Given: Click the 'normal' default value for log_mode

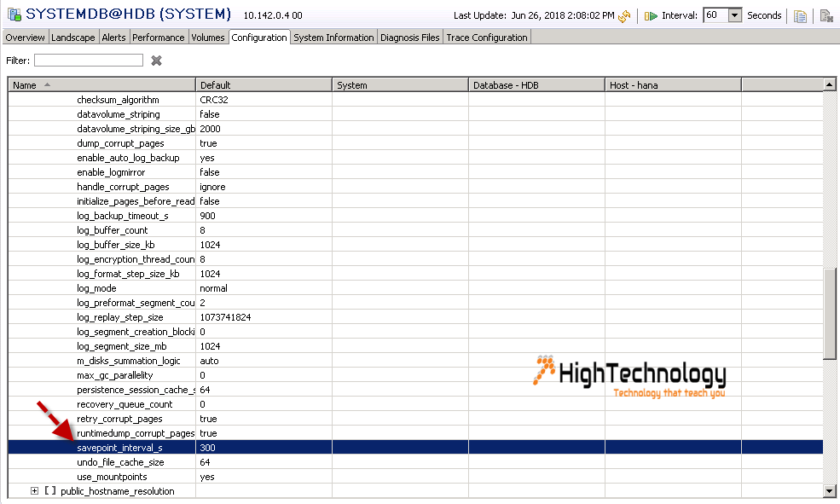Looking at the screenshot, I should click(213, 288).
